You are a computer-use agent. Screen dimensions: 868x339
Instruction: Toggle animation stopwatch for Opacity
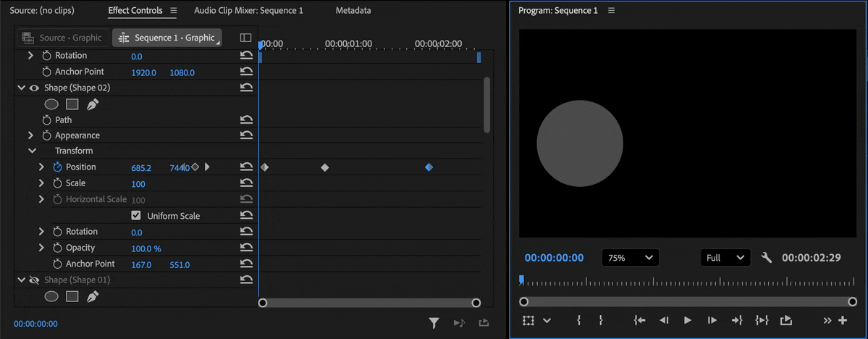tap(58, 248)
